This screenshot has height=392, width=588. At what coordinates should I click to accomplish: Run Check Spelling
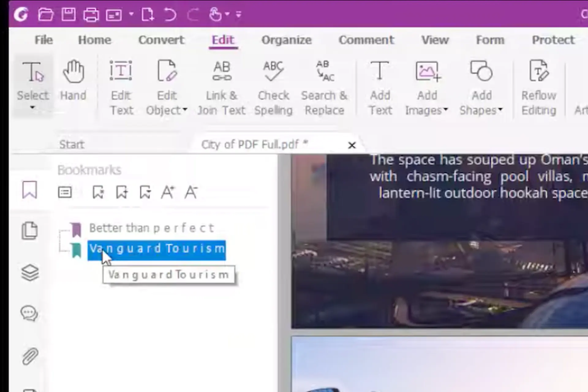273,88
